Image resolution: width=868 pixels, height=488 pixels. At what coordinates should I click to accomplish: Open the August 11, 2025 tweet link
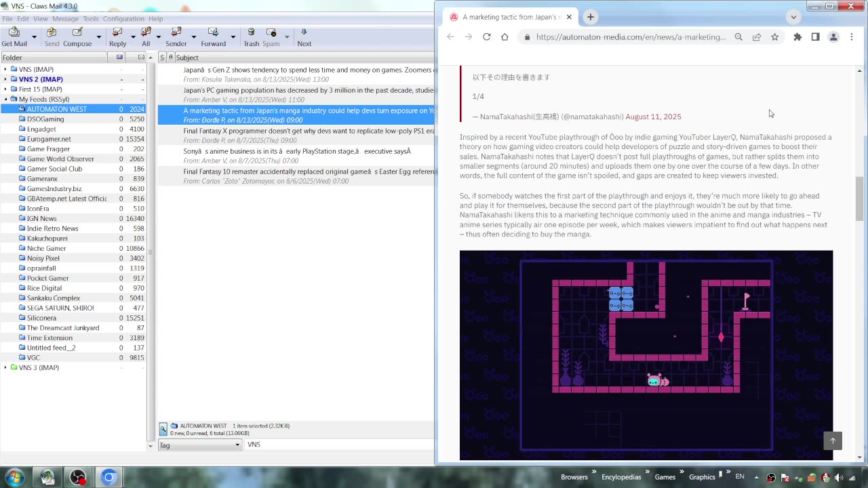(653, 117)
